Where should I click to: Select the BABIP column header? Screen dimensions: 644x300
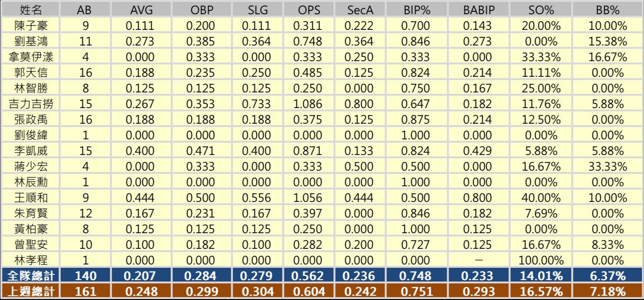479,9
